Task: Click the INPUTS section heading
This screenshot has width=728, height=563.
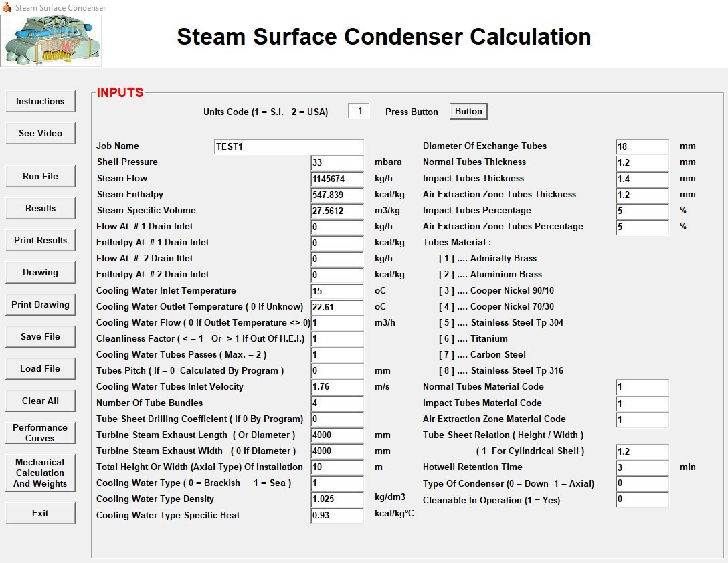Action: click(x=120, y=93)
